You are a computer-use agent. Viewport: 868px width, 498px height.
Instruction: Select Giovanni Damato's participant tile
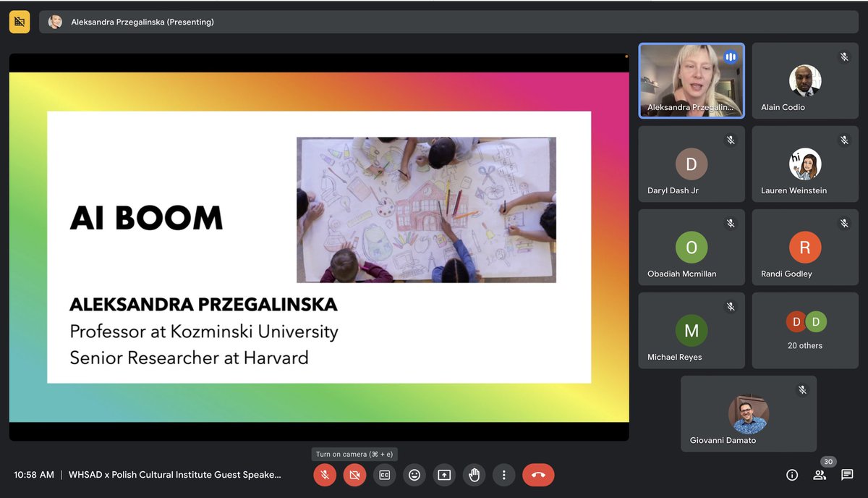(x=749, y=414)
